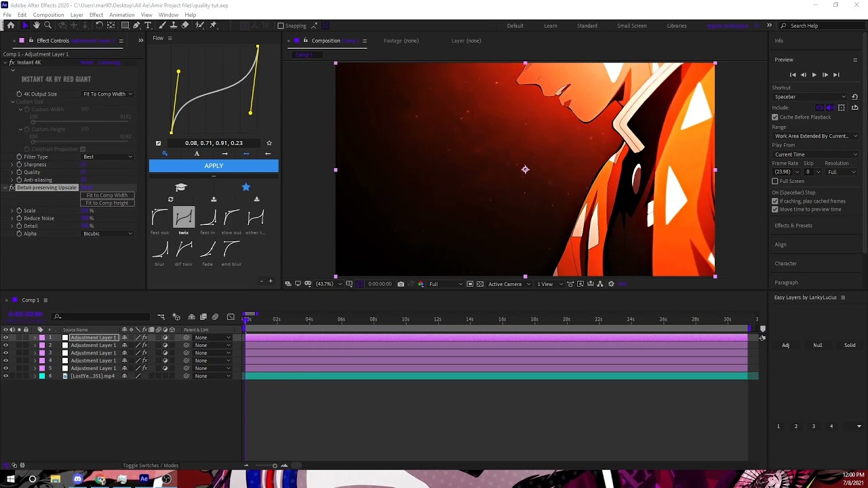Enable motion blur icon in timeline
Image resolution: width=868 pixels, height=488 pixels.
click(215, 317)
